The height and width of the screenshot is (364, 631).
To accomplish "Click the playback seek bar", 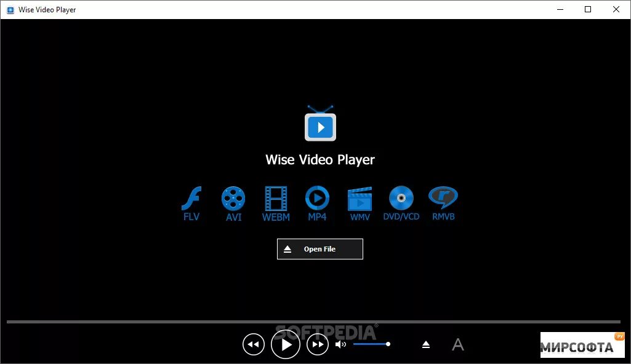I will 313,322.
